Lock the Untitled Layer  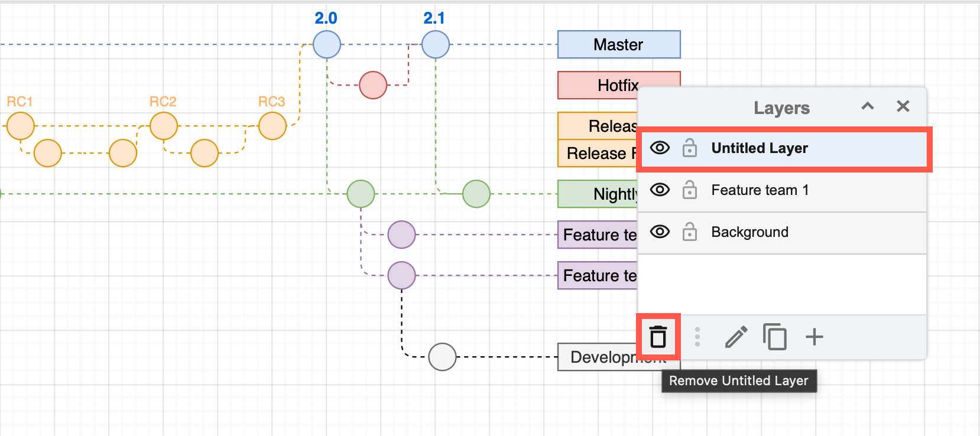click(689, 148)
